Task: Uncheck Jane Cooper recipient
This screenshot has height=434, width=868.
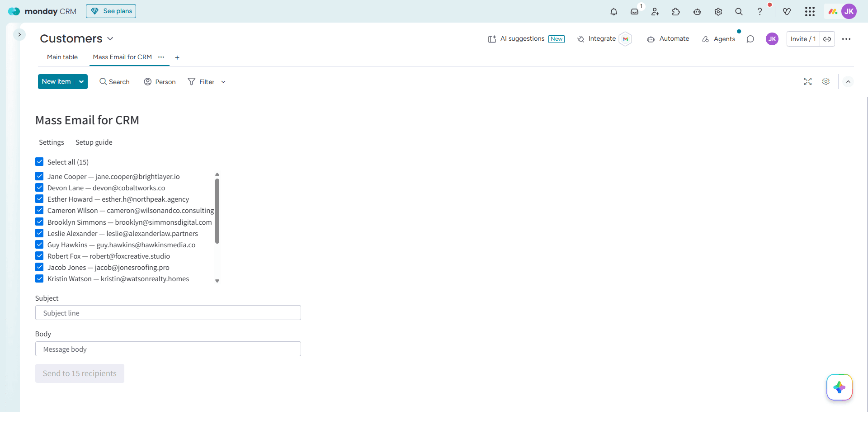Action: click(39, 176)
